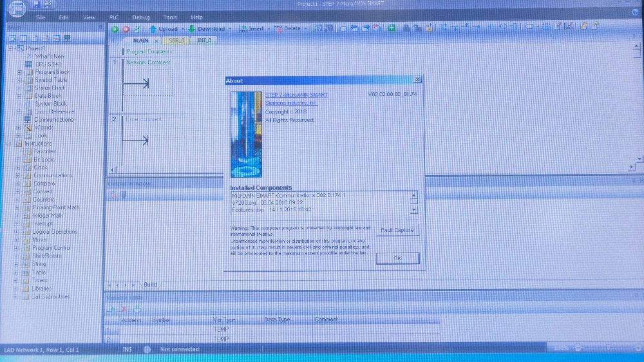Click the STEP 7-Micro/WIN SMART link

(x=296, y=95)
